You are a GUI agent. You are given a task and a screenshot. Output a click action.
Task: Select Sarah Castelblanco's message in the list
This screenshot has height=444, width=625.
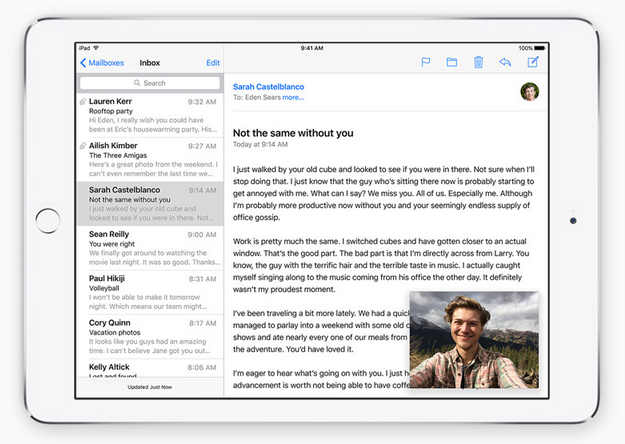point(150,204)
